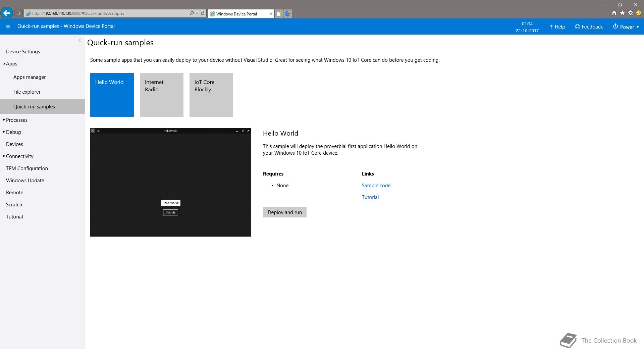Collapse the sidebar with the chevron arrow
Image resolution: width=644 pixels, height=349 pixels.
(79, 40)
